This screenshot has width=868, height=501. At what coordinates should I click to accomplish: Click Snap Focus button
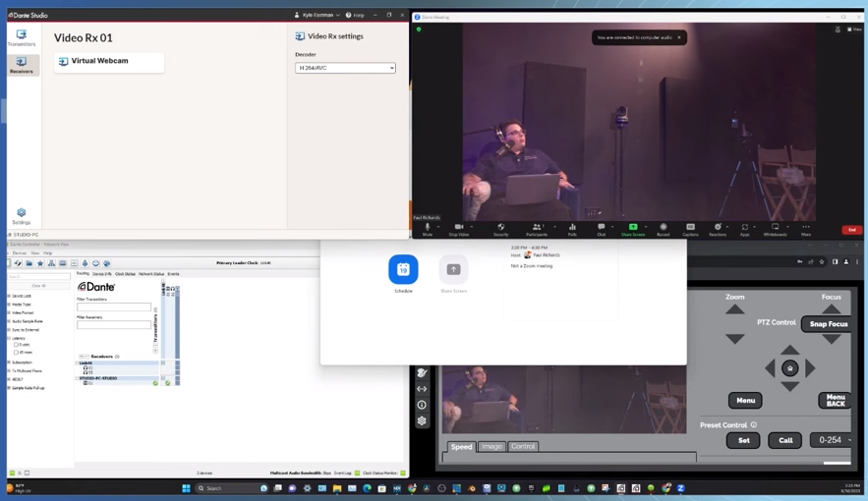tap(828, 324)
